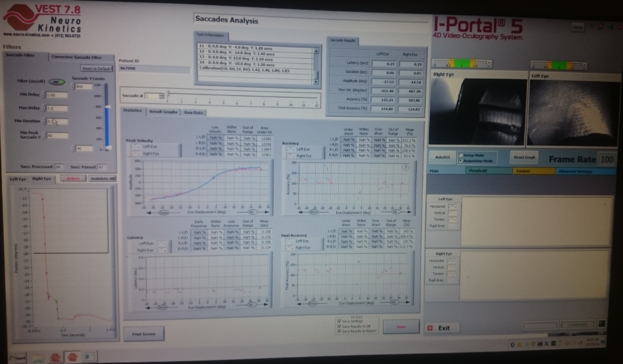Click the Right Eye Vertical plot icon

pos(451,267)
